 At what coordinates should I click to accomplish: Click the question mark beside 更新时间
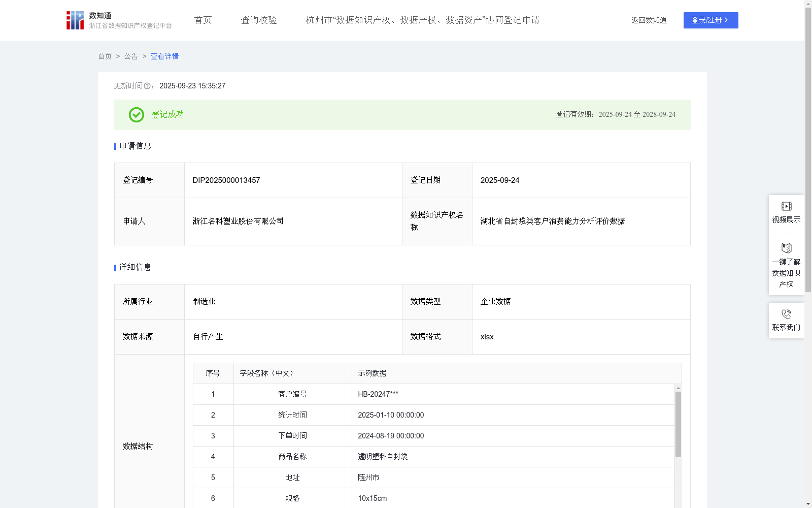point(147,86)
